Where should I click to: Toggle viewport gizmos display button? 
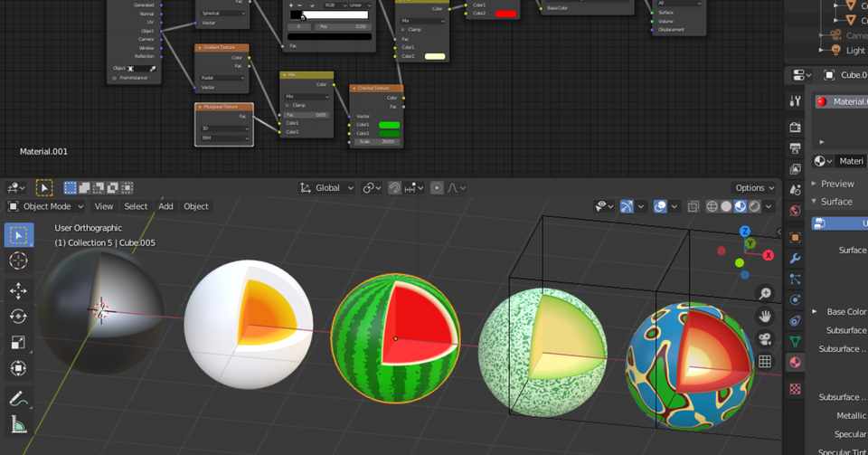(627, 206)
